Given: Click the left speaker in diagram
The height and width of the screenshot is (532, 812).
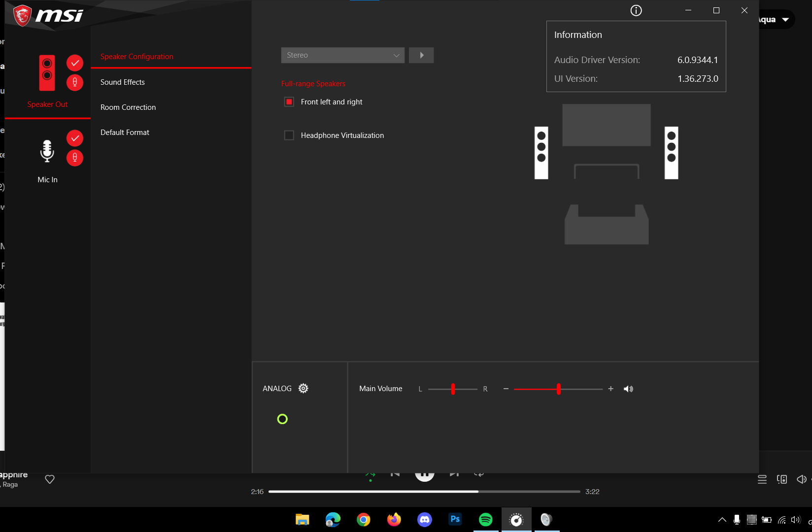Looking at the screenshot, I should pos(541,153).
